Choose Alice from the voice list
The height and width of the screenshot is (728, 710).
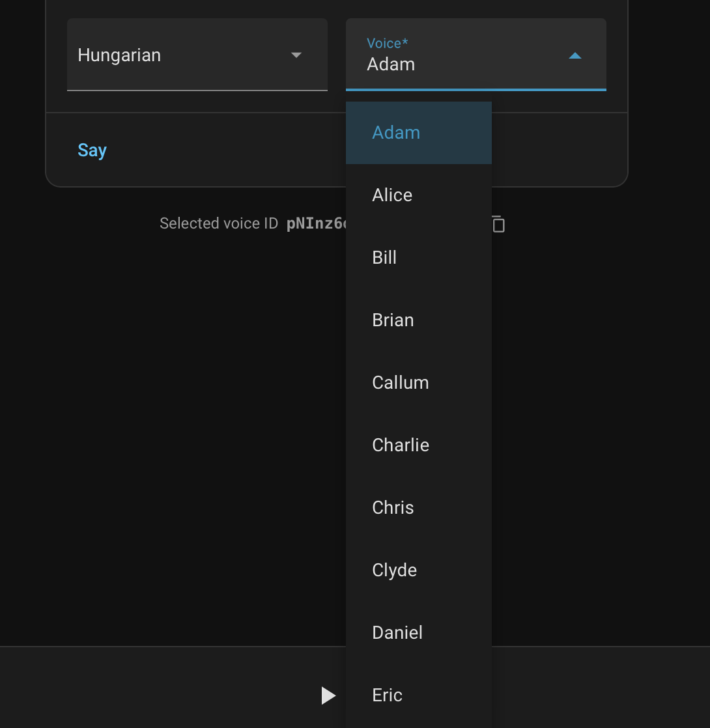(x=392, y=195)
